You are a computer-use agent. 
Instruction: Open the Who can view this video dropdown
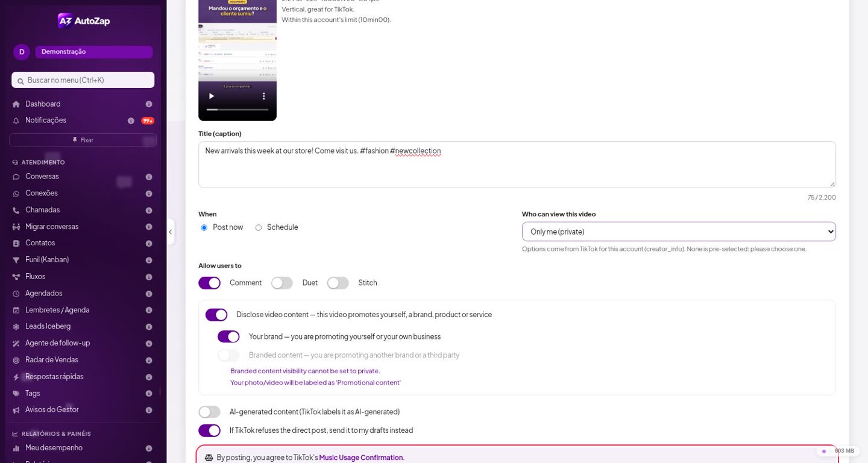pyautogui.click(x=679, y=231)
